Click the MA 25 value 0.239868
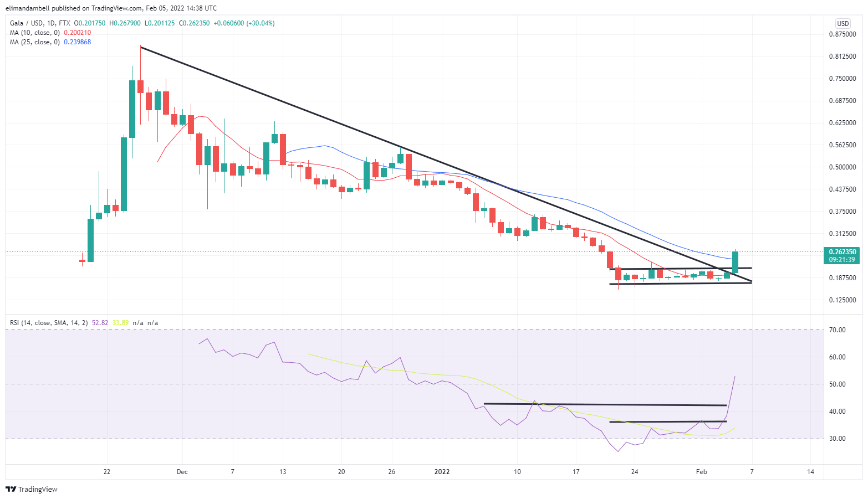 point(78,42)
